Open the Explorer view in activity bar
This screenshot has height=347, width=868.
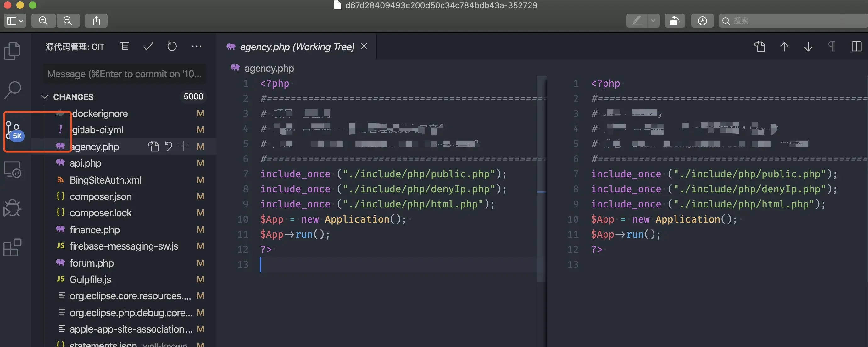click(x=13, y=51)
